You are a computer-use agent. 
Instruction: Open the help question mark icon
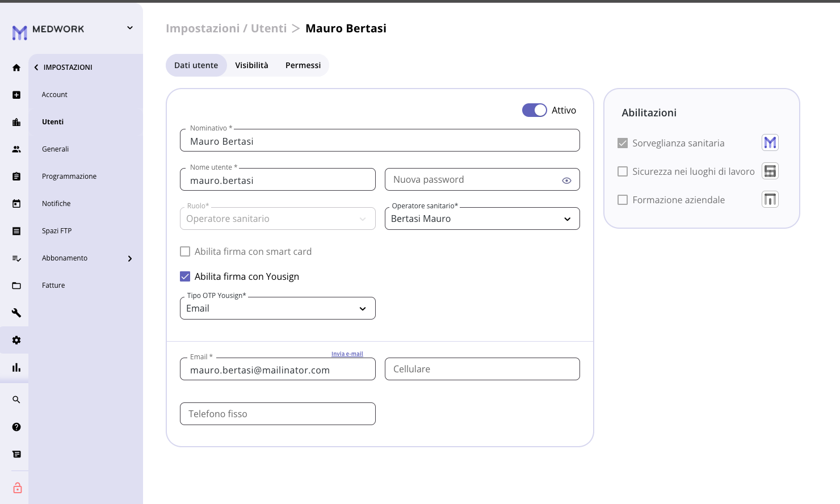click(x=16, y=427)
